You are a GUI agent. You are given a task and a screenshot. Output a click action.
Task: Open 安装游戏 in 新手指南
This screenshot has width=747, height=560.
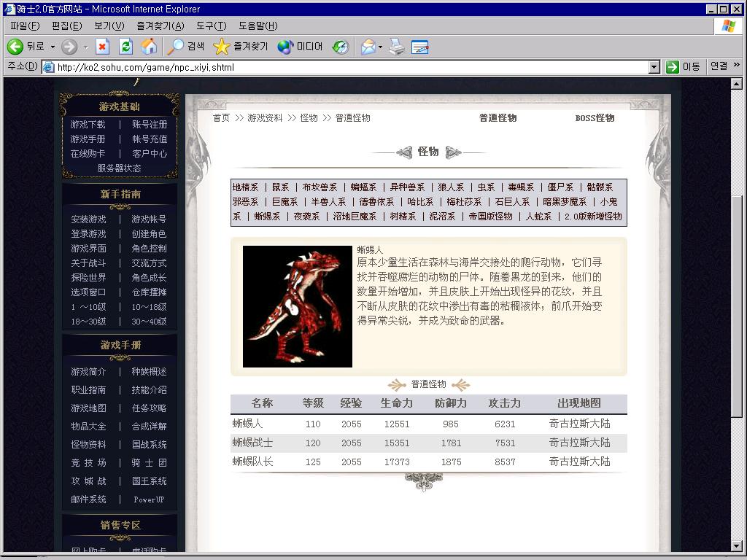point(88,219)
